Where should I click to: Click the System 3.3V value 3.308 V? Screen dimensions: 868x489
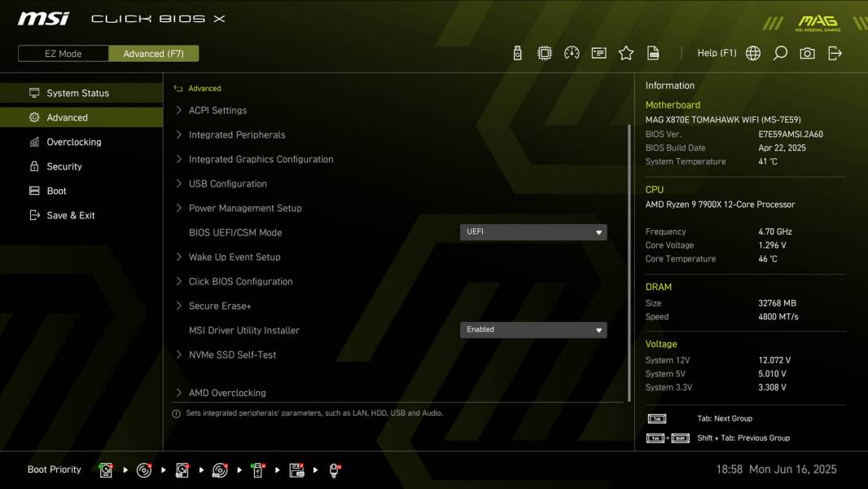click(772, 387)
